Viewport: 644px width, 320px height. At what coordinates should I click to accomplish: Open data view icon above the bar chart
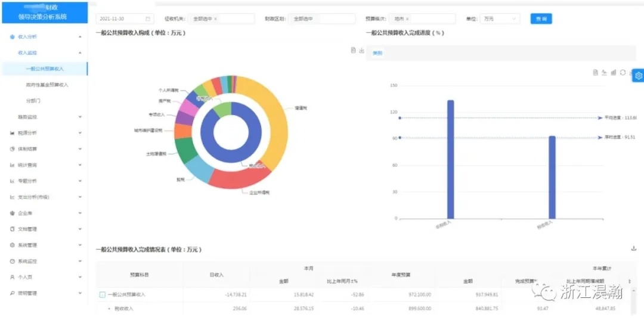595,72
